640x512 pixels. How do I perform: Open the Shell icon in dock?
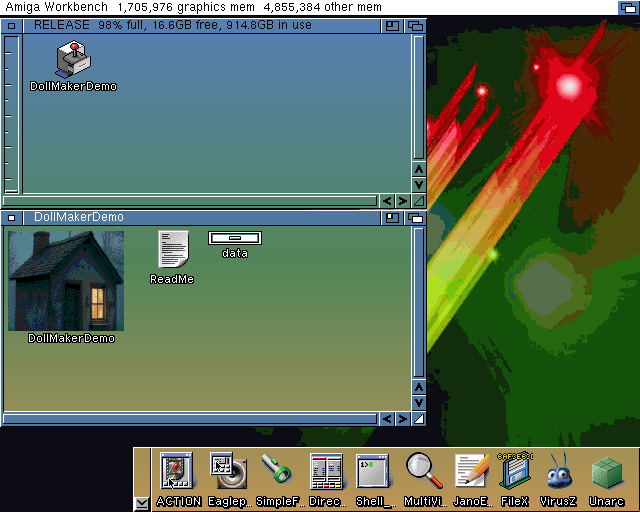[372, 471]
